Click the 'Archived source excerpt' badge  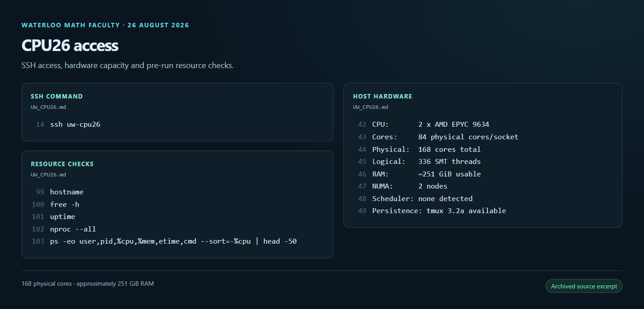pyautogui.click(x=584, y=286)
